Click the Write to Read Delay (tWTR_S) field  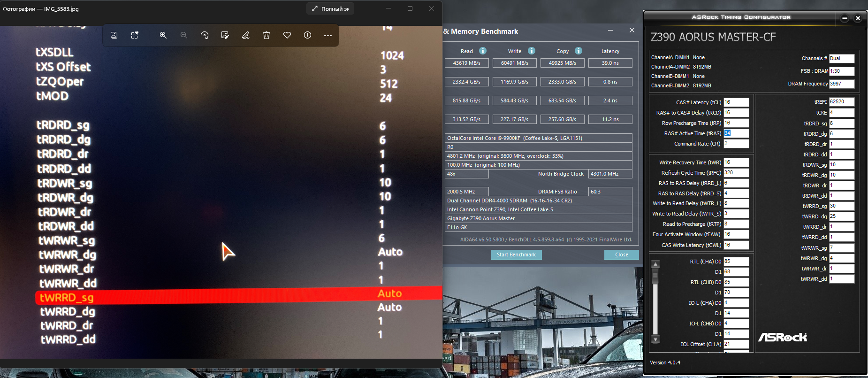[x=736, y=214]
